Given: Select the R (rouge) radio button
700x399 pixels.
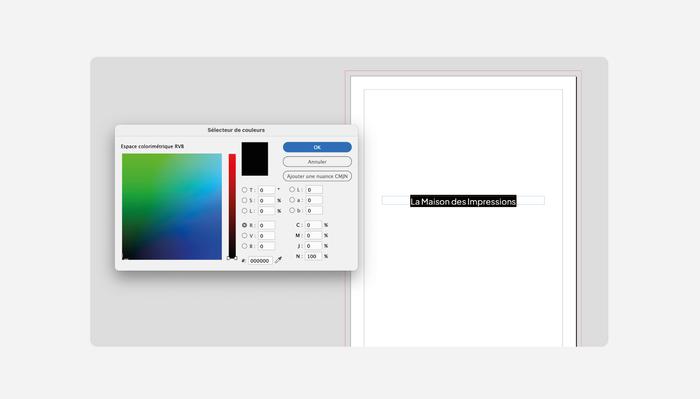Looking at the screenshot, I should [x=245, y=225].
